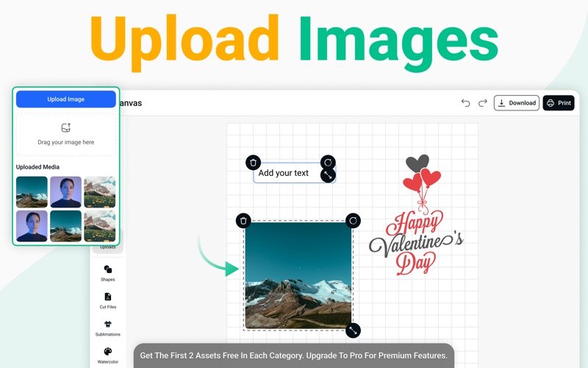The height and width of the screenshot is (368, 588).
Task: Click the undo arrow icon
Action: click(x=465, y=103)
